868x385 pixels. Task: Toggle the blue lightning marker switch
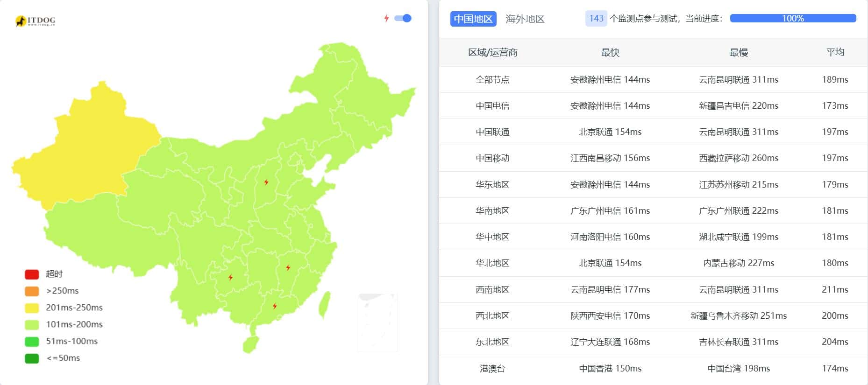click(403, 18)
